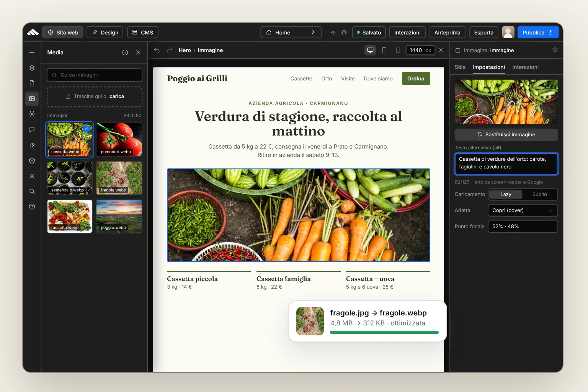Open the help question mark icon
588x392 pixels.
tap(32, 207)
